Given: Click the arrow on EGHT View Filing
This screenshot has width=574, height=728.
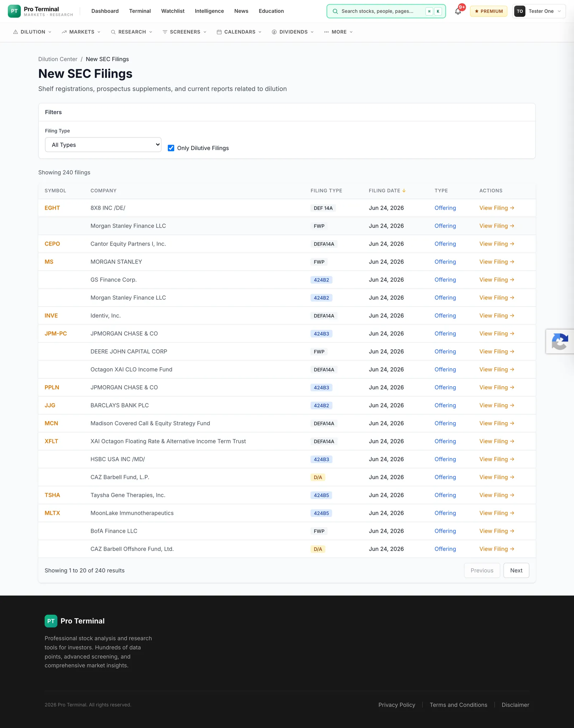Looking at the screenshot, I should tap(512, 208).
